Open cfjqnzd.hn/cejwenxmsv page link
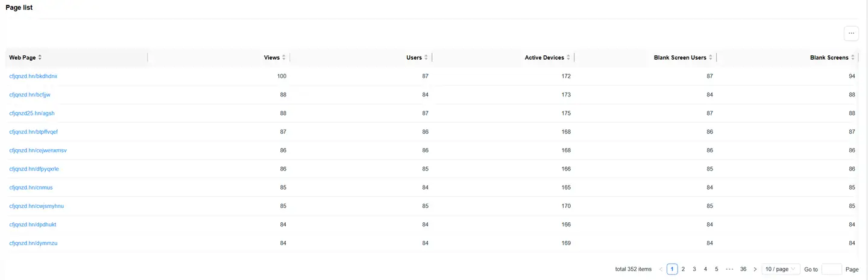 34,151
